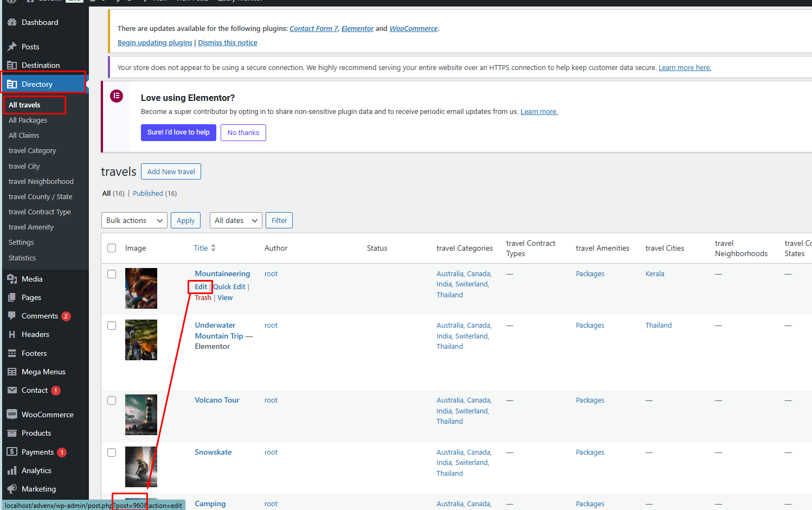Open All travels submenu item
This screenshot has width=812, height=510.
24,105
